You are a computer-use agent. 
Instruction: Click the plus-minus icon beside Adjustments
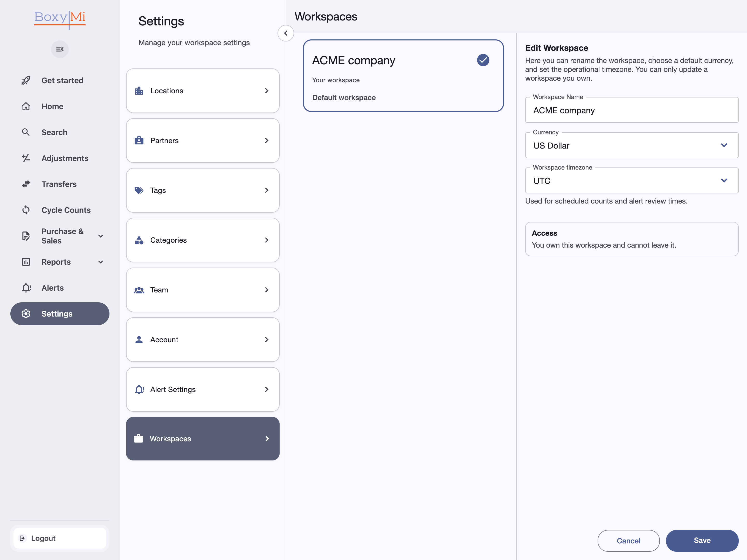tap(26, 158)
